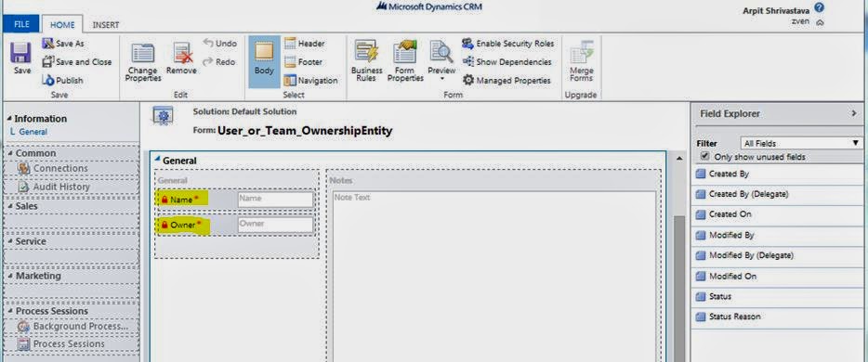Open Business Rules

coord(366,61)
